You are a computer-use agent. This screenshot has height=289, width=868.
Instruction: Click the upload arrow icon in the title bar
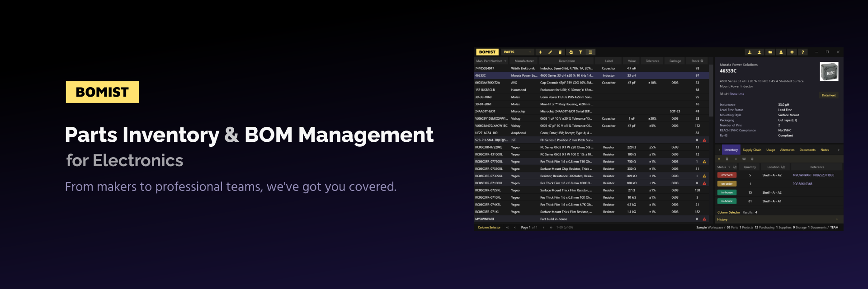click(759, 52)
